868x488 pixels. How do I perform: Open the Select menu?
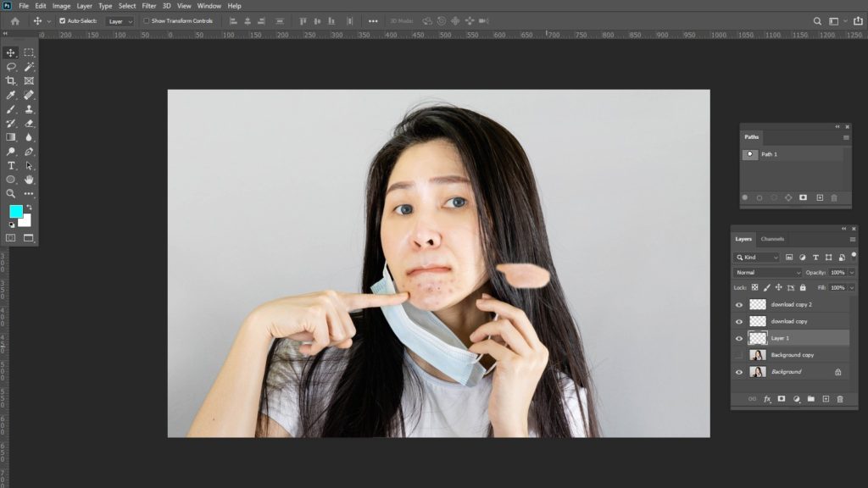(x=127, y=6)
